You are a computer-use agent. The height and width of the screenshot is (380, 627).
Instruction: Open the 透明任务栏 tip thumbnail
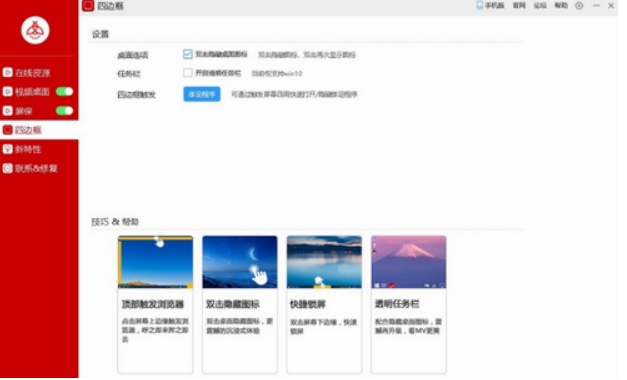click(409, 262)
